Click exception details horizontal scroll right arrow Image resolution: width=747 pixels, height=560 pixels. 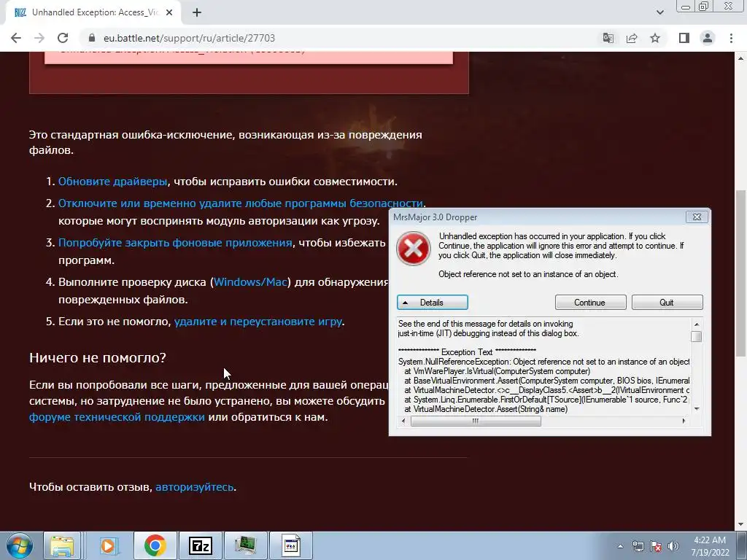684,421
